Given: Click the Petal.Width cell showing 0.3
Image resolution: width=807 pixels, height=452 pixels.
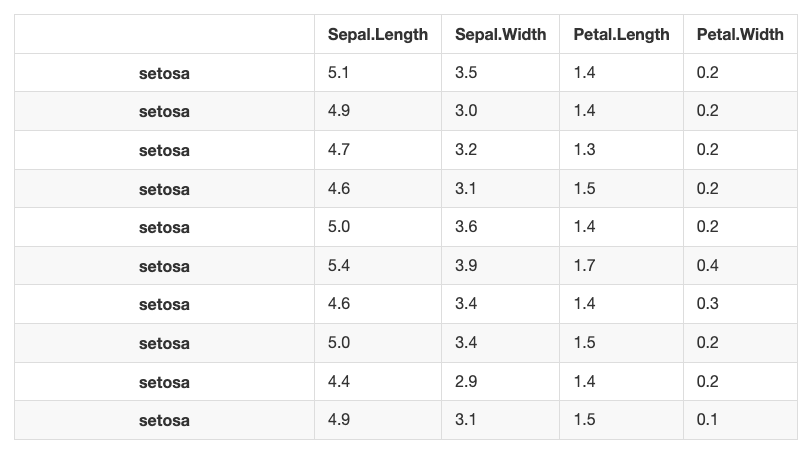Looking at the screenshot, I should (x=740, y=304).
